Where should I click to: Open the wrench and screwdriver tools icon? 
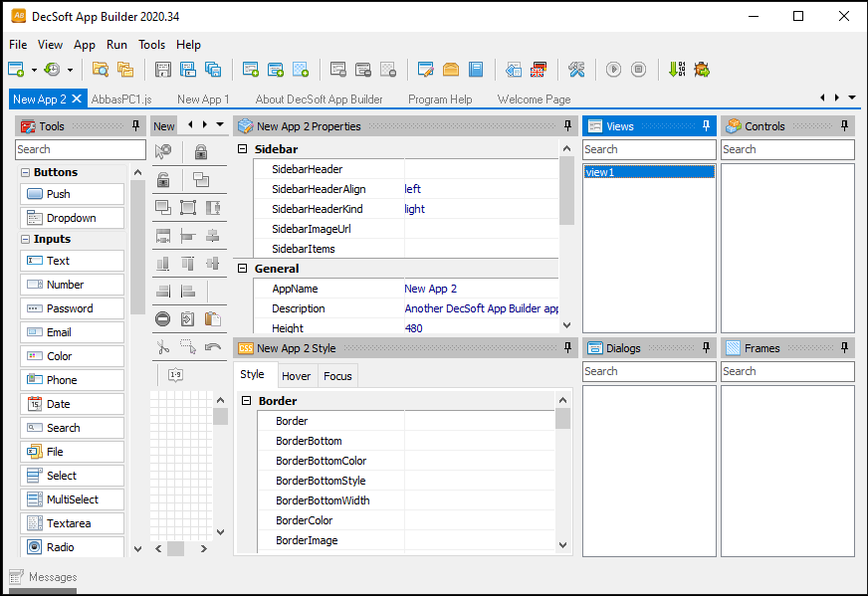[576, 70]
